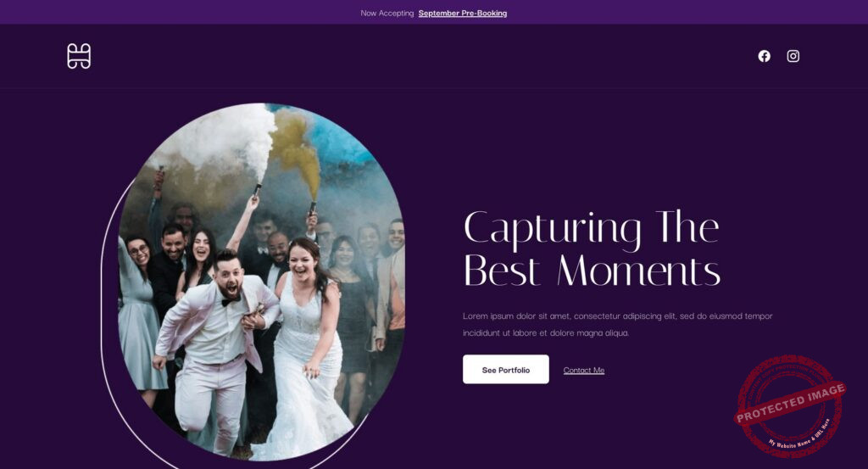Click the oval wedding party photo
The width and height of the screenshot is (868, 469).
[261, 282]
